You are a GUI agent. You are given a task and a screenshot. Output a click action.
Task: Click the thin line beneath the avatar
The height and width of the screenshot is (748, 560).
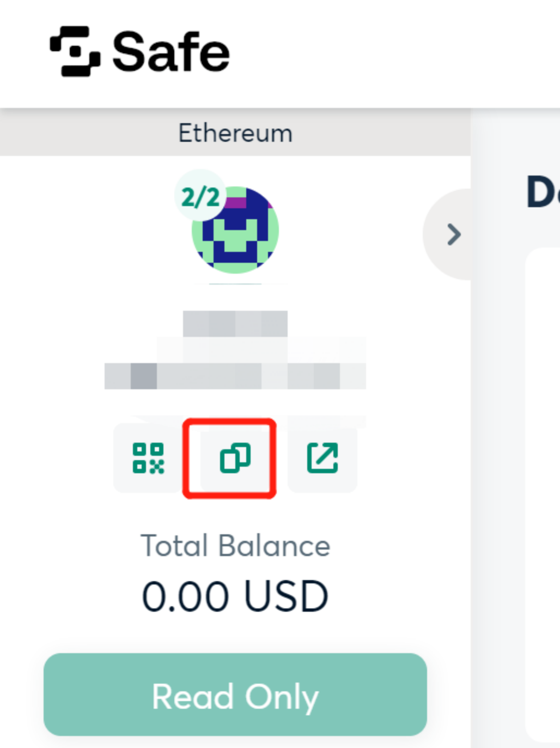coord(235,284)
